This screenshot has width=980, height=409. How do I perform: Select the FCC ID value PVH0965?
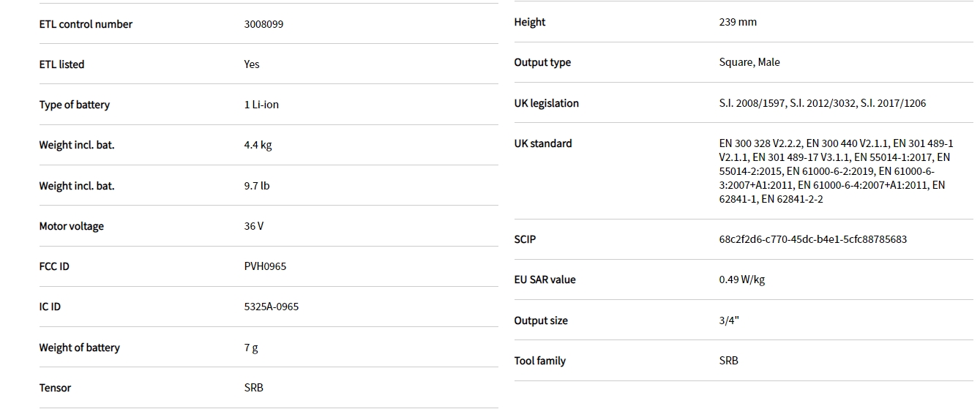point(265,266)
